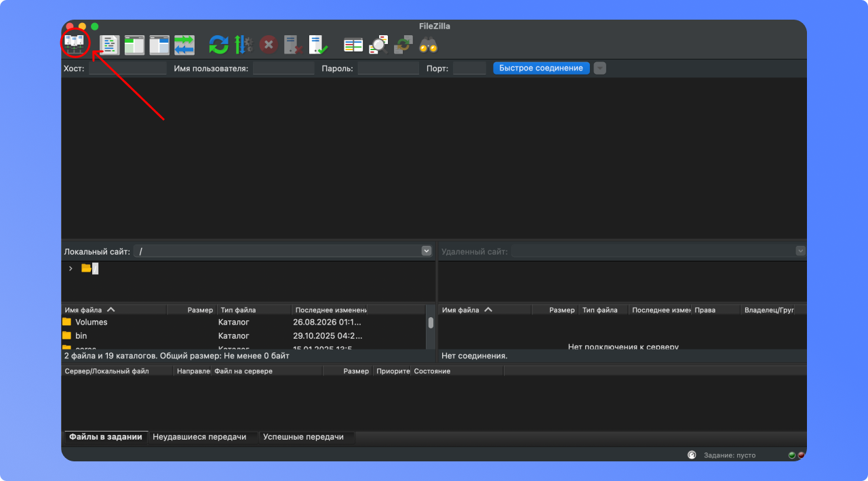
Task: Open the local site path dropdown
Action: click(x=427, y=251)
